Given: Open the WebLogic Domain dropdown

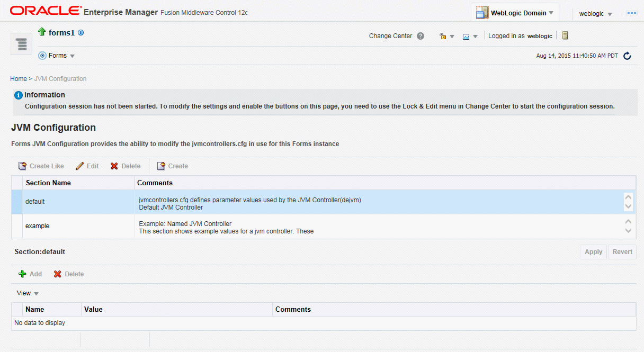Looking at the screenshot, I should (x=515, y=13).
